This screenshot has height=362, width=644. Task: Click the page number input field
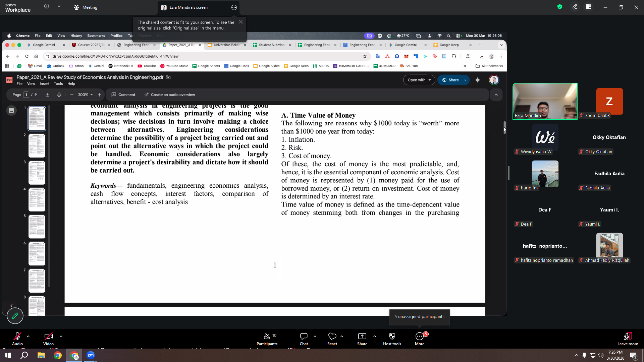[26, 95]
